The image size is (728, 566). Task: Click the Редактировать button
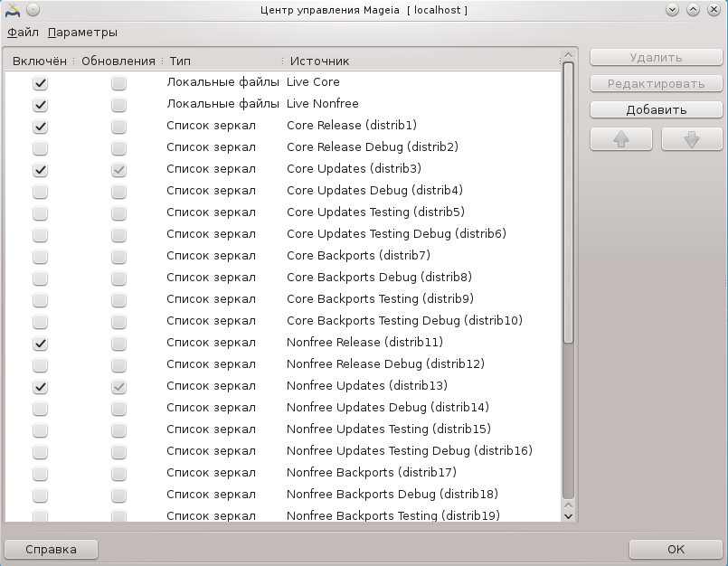(x=656, y=84)
